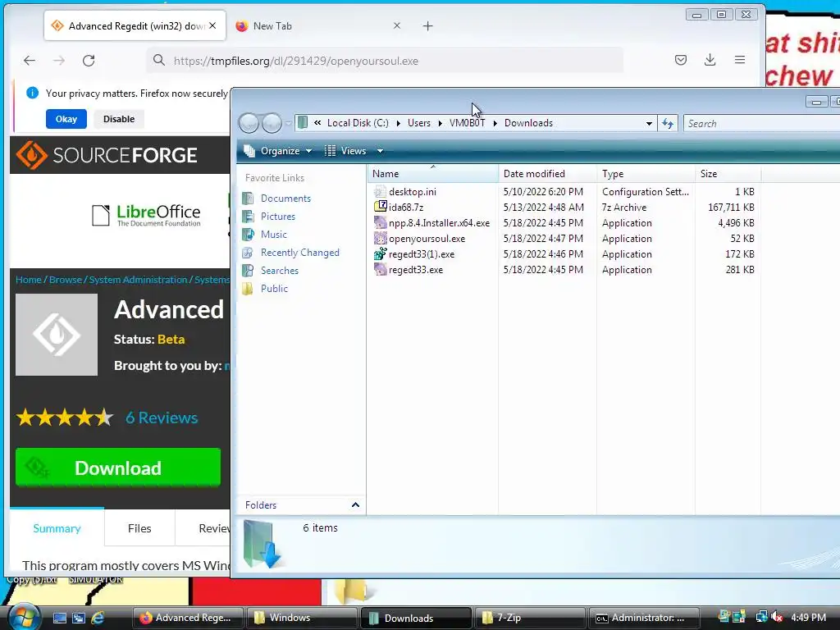Click the Explorer Search box

click(760, 123)
